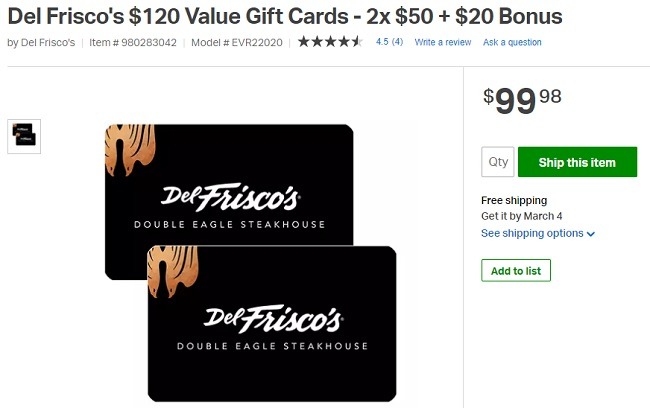Click the Free shipping text
Screen dimensions: 650x408
[x=514, y=200]
